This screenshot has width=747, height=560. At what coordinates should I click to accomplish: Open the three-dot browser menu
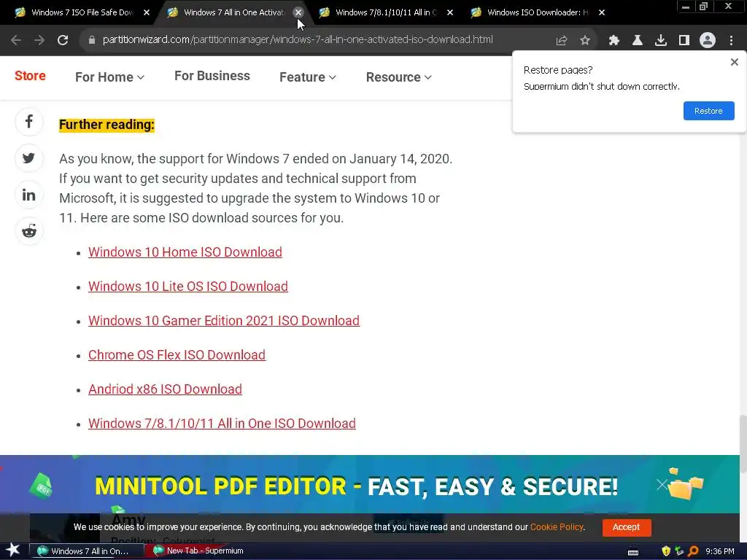(x=731, y=41)
